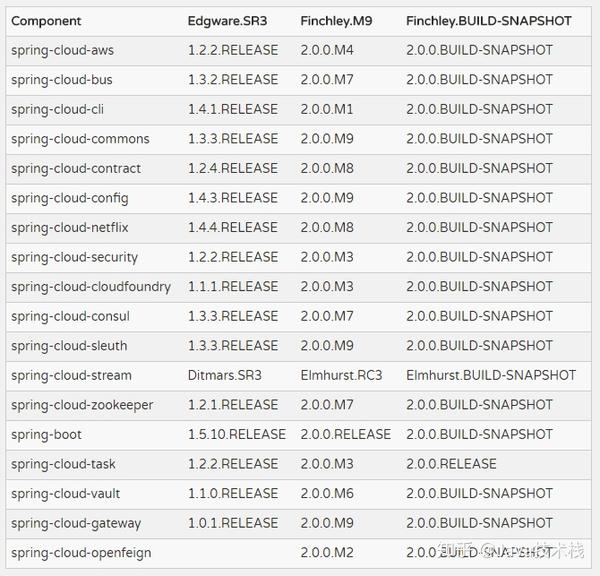Click the Elmhurst.RC3 version cell
600x576 pixels.
[x=336, y=376]
